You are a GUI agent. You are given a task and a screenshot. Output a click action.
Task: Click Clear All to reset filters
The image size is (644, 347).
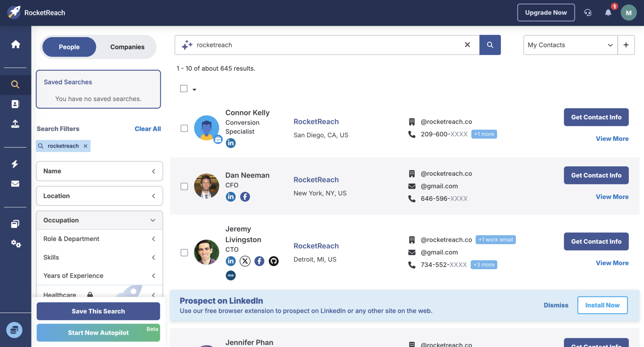point(148,129)
